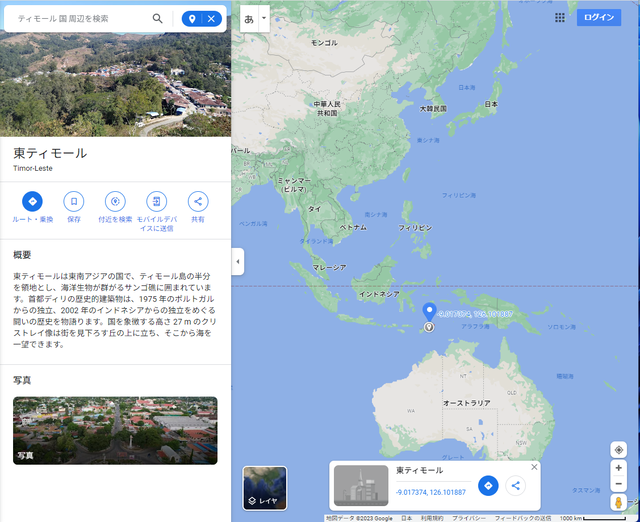Click the blue map pin marker
The image size is (640, 522).
pyautogui.click(x=429, y=312)
